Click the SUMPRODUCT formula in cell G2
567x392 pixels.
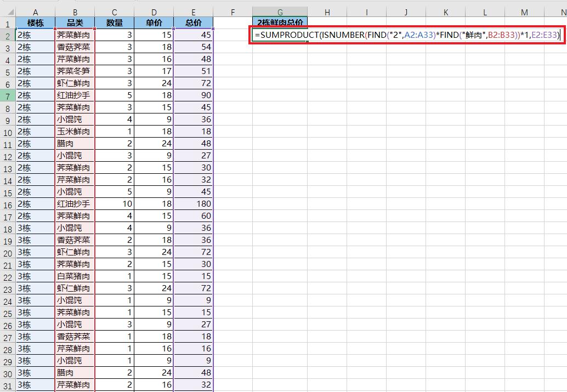click(407, 35)
